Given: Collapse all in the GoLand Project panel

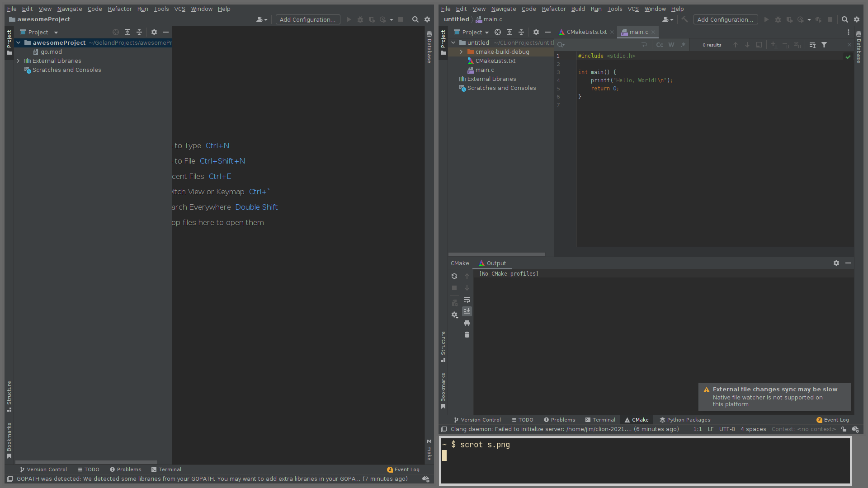Looking at the screenshot, I should point(139,32).
